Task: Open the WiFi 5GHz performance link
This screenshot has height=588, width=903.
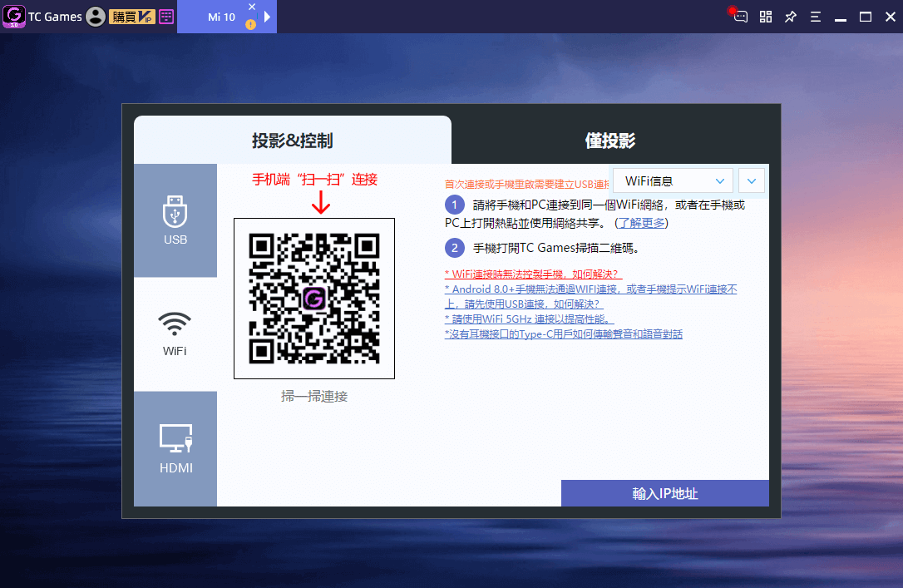Action: [530, 319]
